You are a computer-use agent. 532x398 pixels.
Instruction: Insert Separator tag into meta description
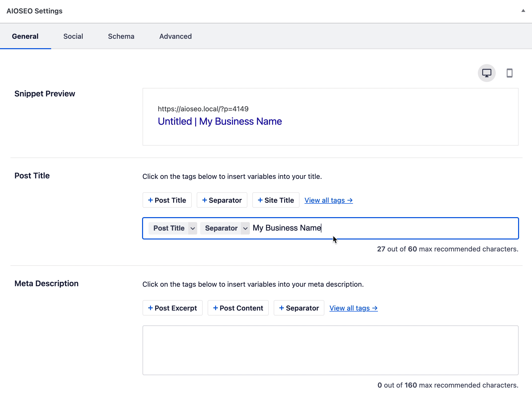(x=299, y=308)
